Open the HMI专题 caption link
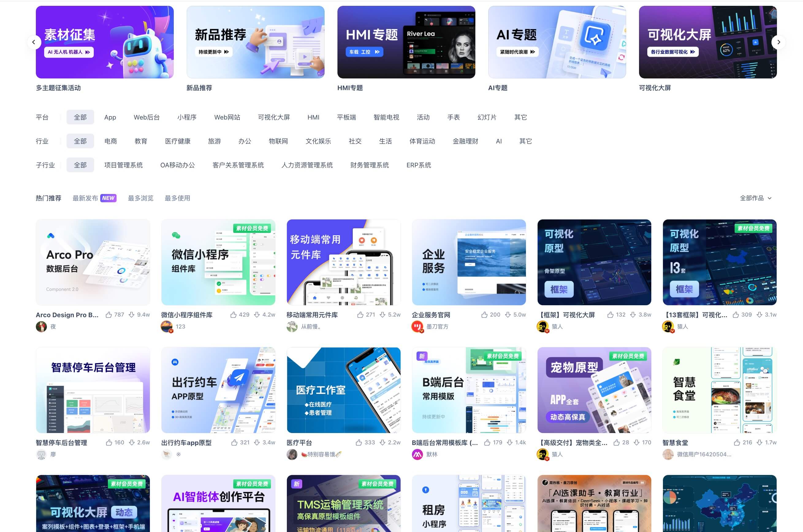803x532 pixels. [350, 88]
